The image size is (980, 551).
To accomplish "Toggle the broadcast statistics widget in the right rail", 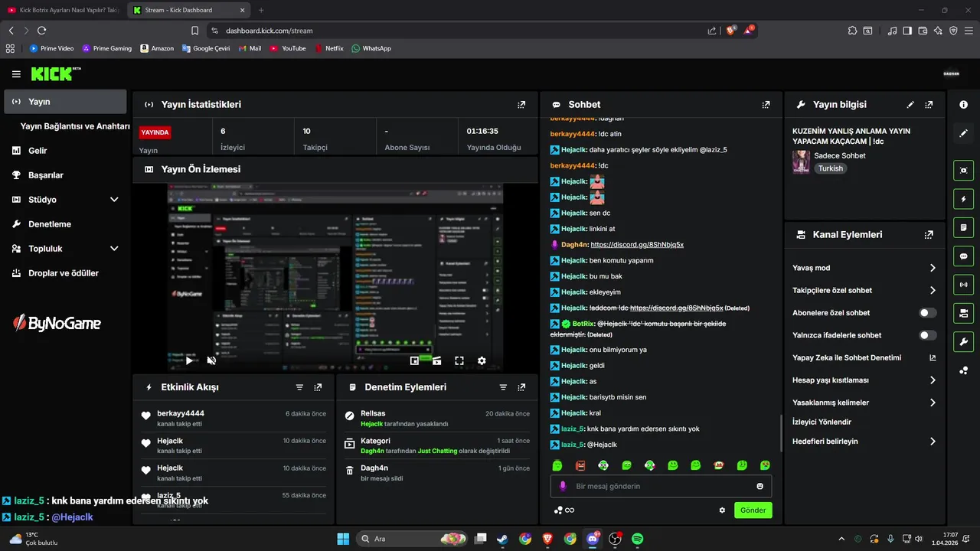I will (x=963, y=285).
